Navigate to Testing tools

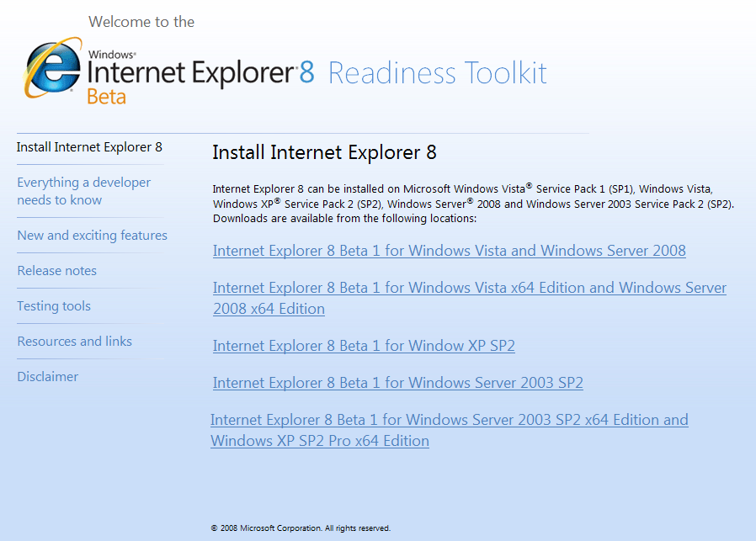tap(54, 306)
